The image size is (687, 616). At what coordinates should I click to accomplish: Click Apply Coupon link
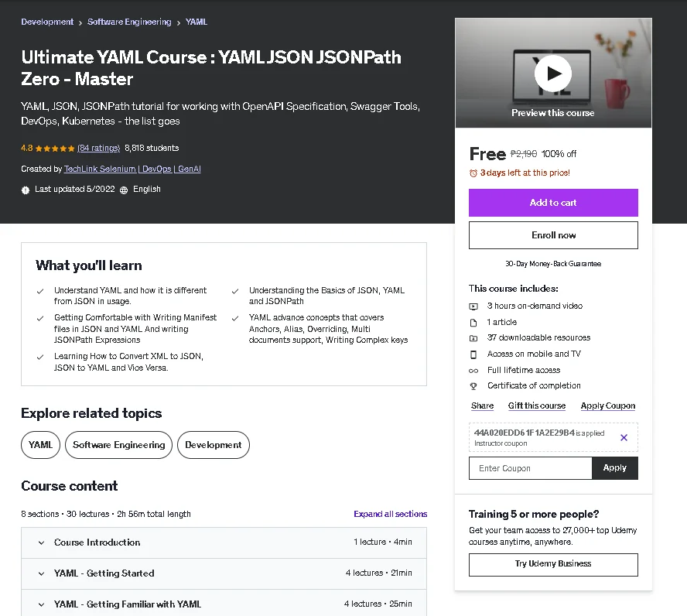(607, 406)
